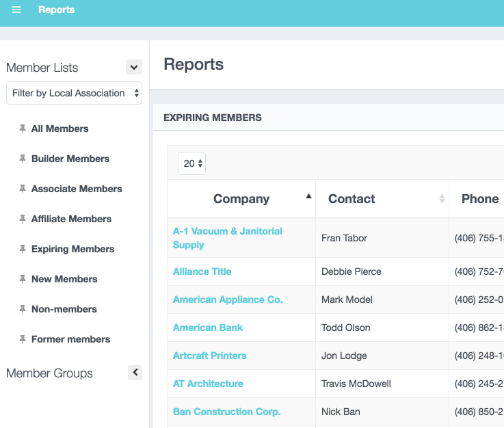Screen dimensions: 504x428
Task: Open the Builder Members list
Action: point(70,159)
